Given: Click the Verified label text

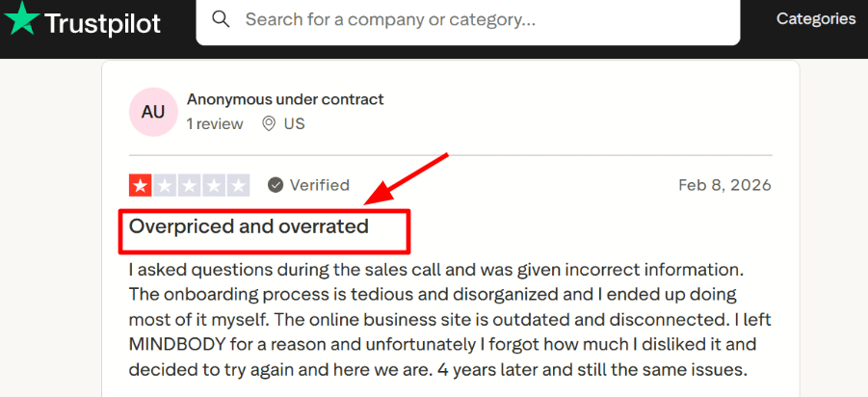Looking at the screenshot, I should [319, 185].
